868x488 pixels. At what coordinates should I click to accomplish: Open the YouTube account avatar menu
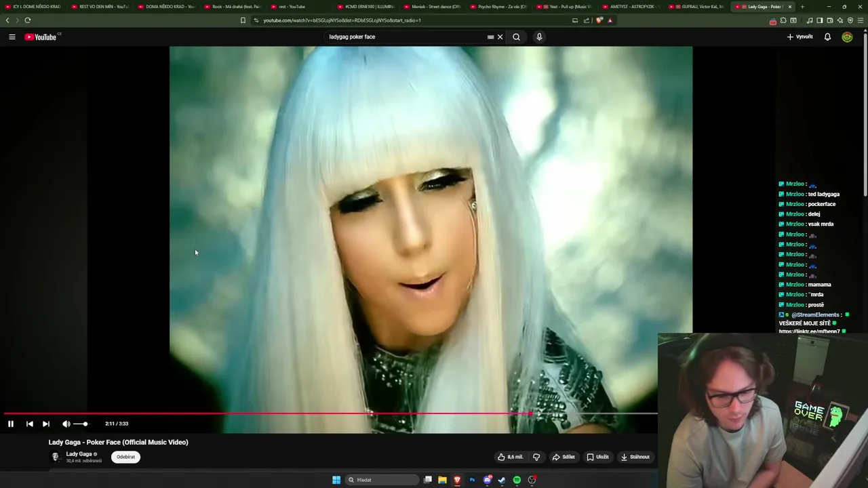pyautogui.click(x=847, y=37)
